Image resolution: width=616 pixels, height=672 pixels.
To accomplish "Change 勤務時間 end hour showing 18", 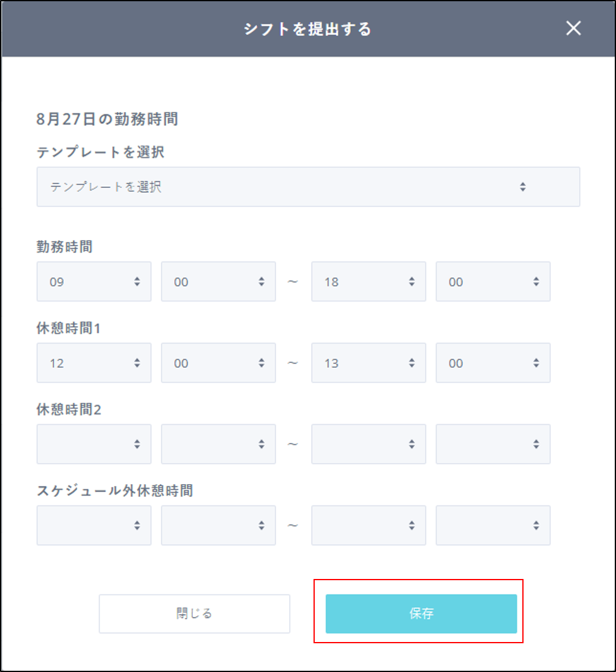I will (x=368, y=282).
